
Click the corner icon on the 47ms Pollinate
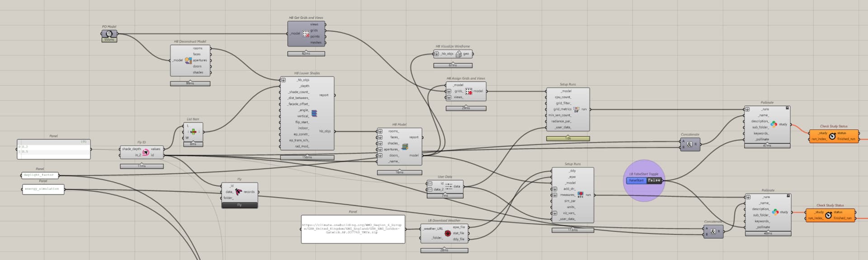point(787,108)
